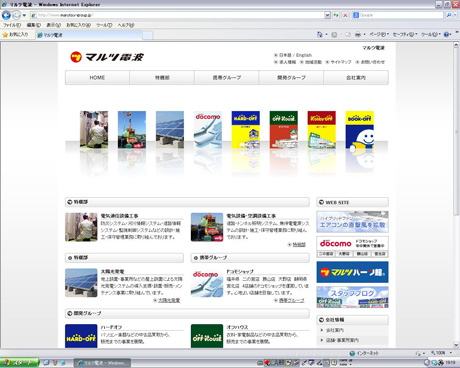Click the BOOK-OFF carousel thumbnail
460x368 pixels.
(359, 130)
